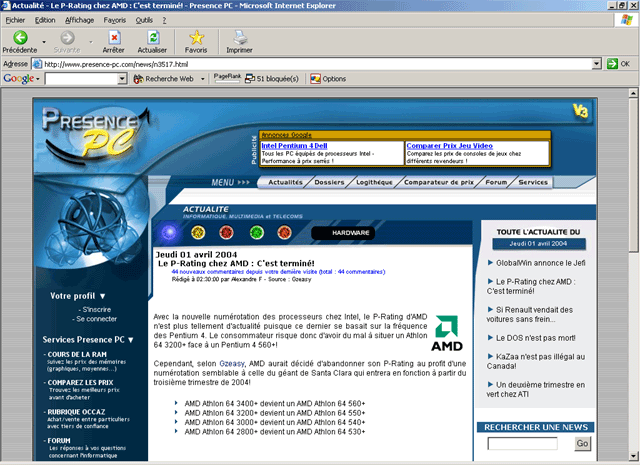The height and width of the screenshot is (465, 640).
Task: Open Google toolbar Options
Action: click(328, 79)
